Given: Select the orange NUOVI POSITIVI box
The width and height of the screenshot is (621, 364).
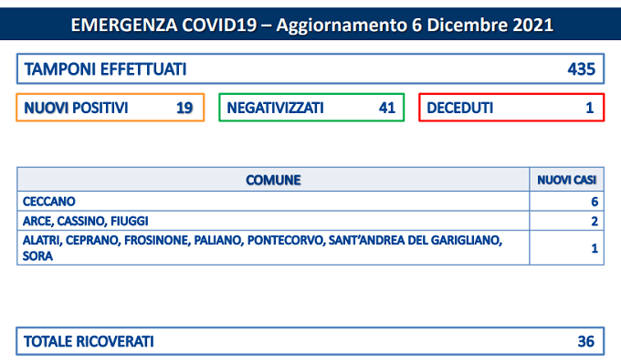Looking at the screenshot, I should pos(111,108).
